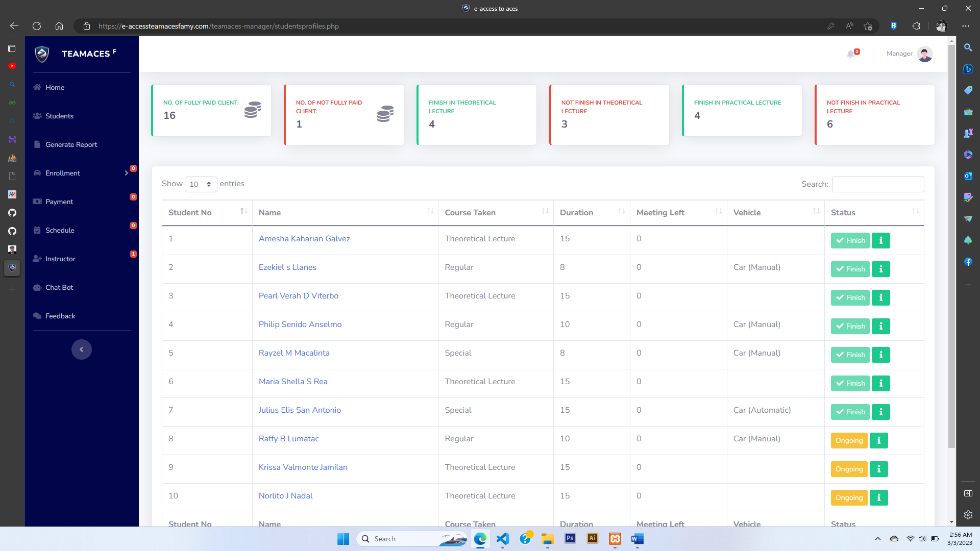This screenshot has width=980, height=551.
Task: Open the Show entries dropdown
Action: [201, 184]
